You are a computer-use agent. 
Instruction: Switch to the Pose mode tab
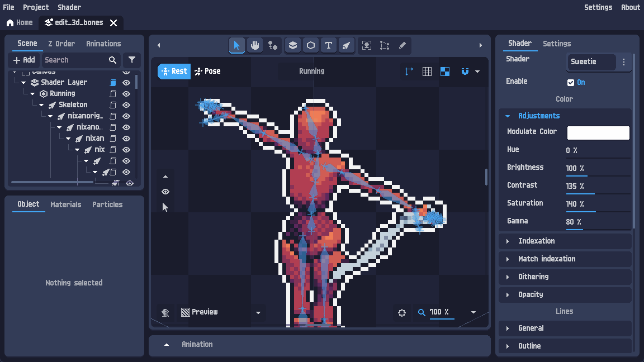pos(207,71)
